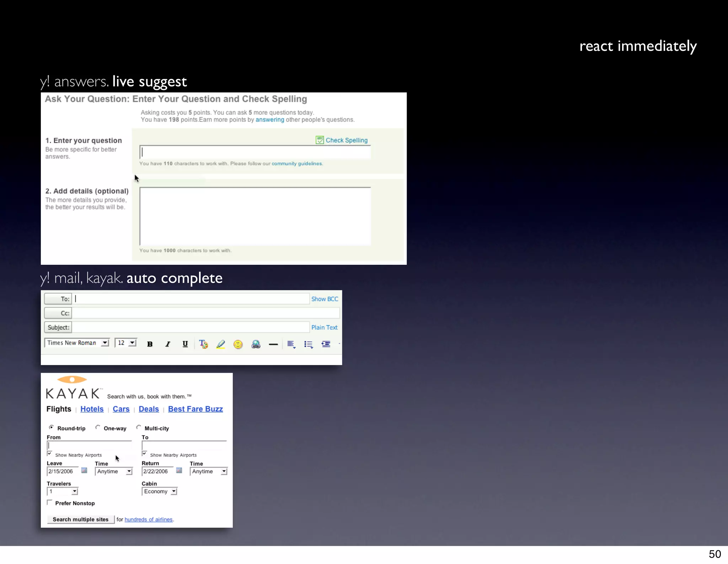
Task: Select the Round-trip radio button
Action: tap(51, 427)
